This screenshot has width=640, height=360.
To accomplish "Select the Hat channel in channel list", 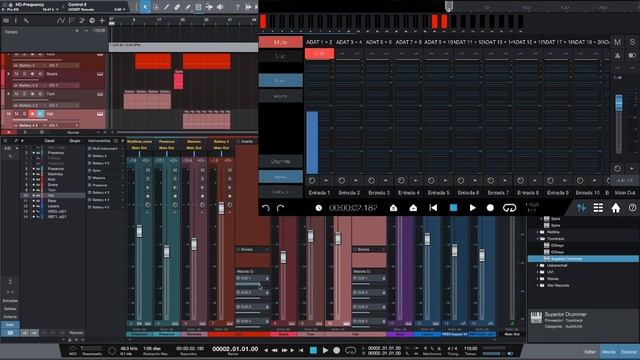I will [53, 196].
